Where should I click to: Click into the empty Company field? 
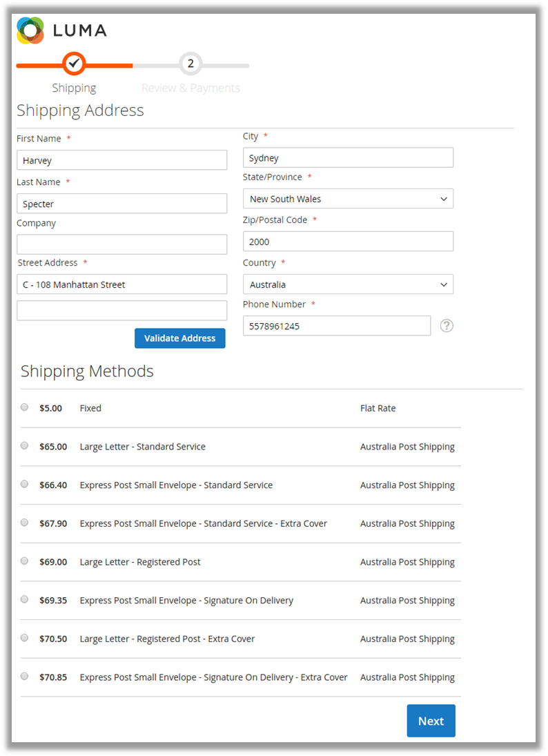pos(121,244)
